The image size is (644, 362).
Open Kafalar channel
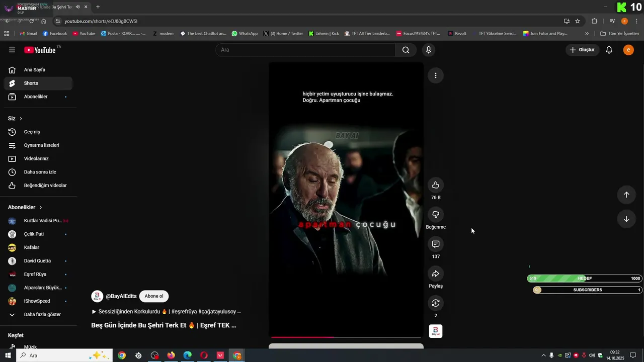pyautogui.click(x=38, y=247)
